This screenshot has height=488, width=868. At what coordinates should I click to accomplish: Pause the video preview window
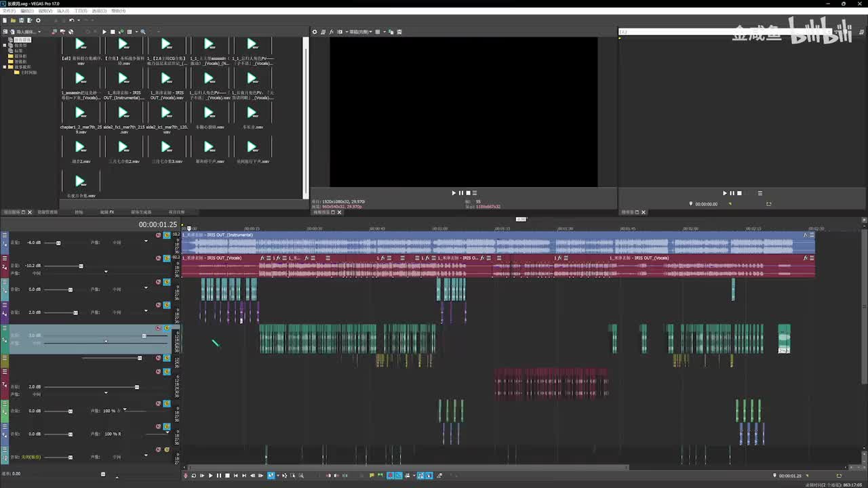click(461, 193)
